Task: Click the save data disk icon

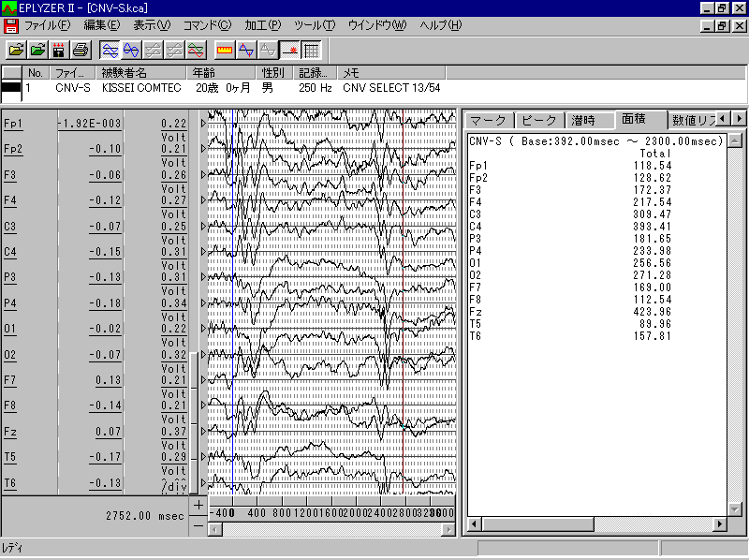Action: coord(59,50)
